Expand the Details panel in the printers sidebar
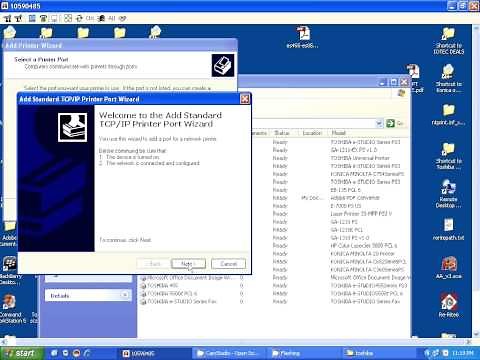 (125, 295)
